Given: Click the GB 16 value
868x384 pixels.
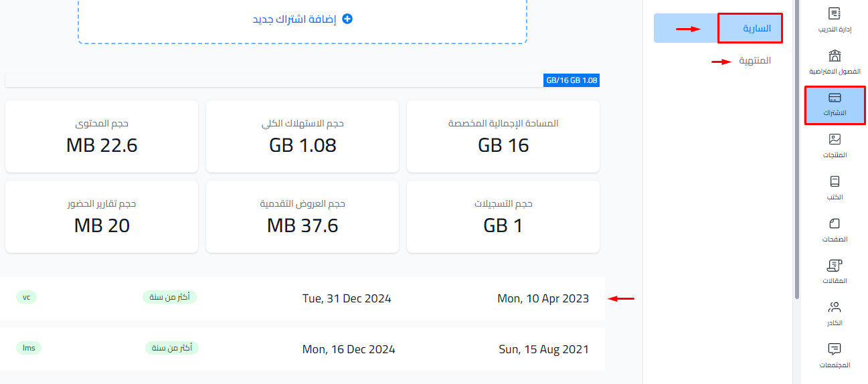Looking at the screenshot, I should 503,145.
